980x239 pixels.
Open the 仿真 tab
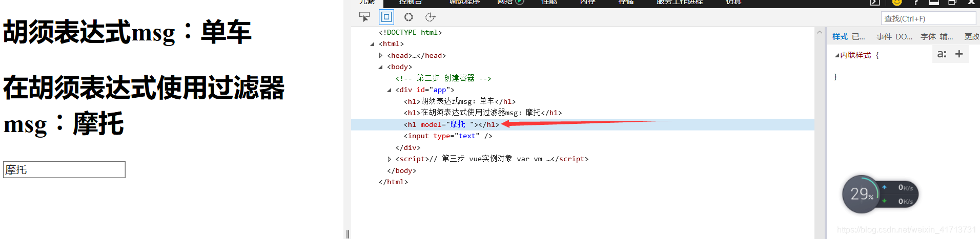(733, 2)
